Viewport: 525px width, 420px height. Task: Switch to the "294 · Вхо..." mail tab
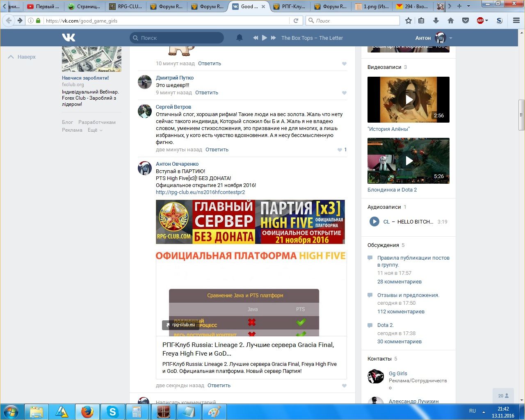coord(412,6)
